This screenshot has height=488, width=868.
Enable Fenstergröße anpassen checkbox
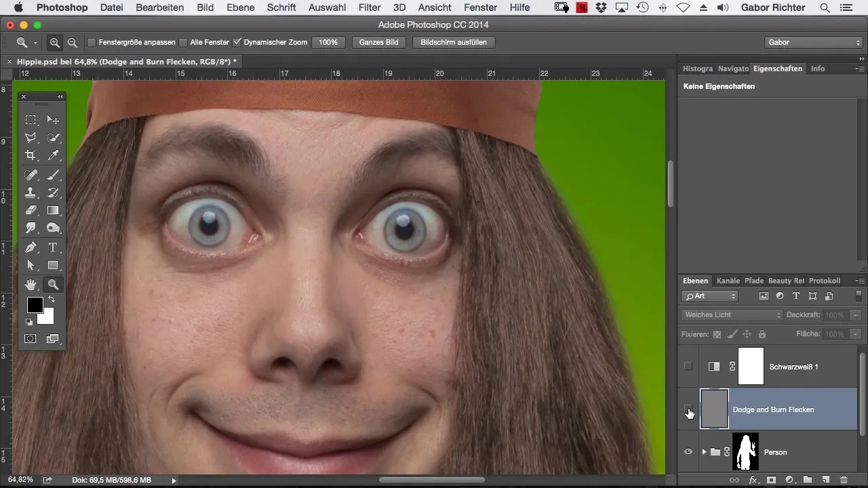(92, 42)
